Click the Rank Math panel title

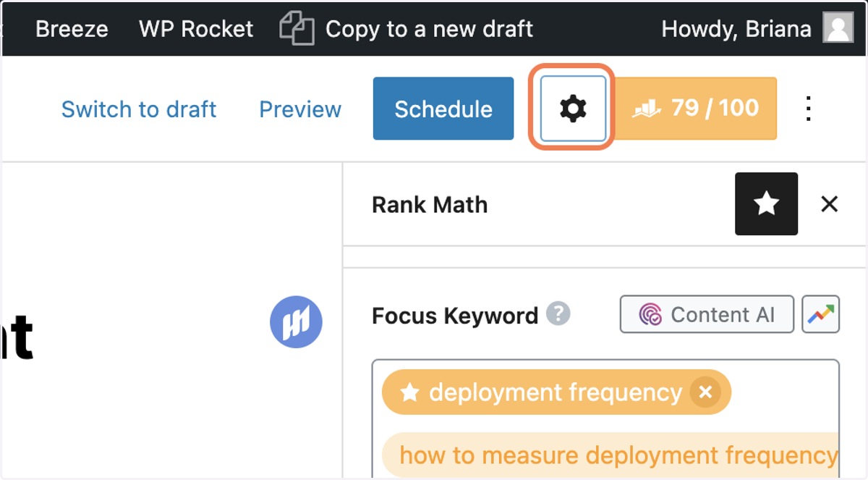(x=430, y=205)
